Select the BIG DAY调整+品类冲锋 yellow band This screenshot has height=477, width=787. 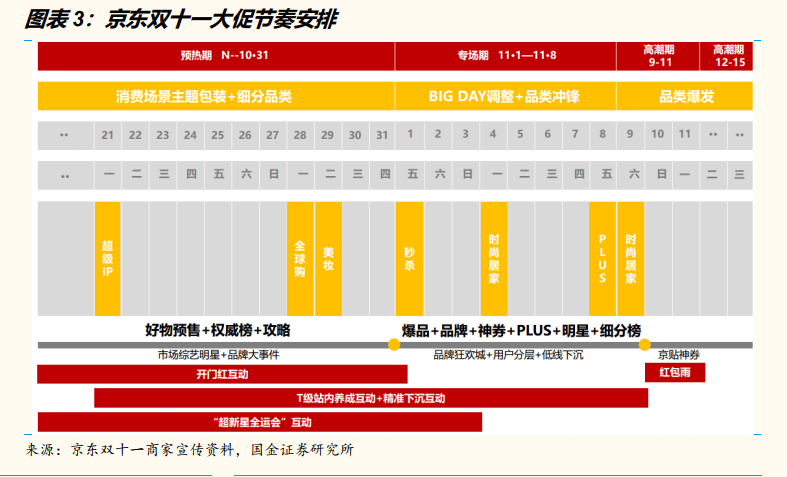(505, 96)
